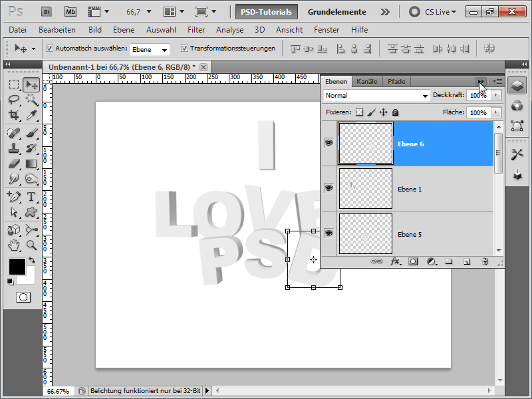Switch to the Kanäle tab
Screen dimensions: 532x399
click(367, 81)
